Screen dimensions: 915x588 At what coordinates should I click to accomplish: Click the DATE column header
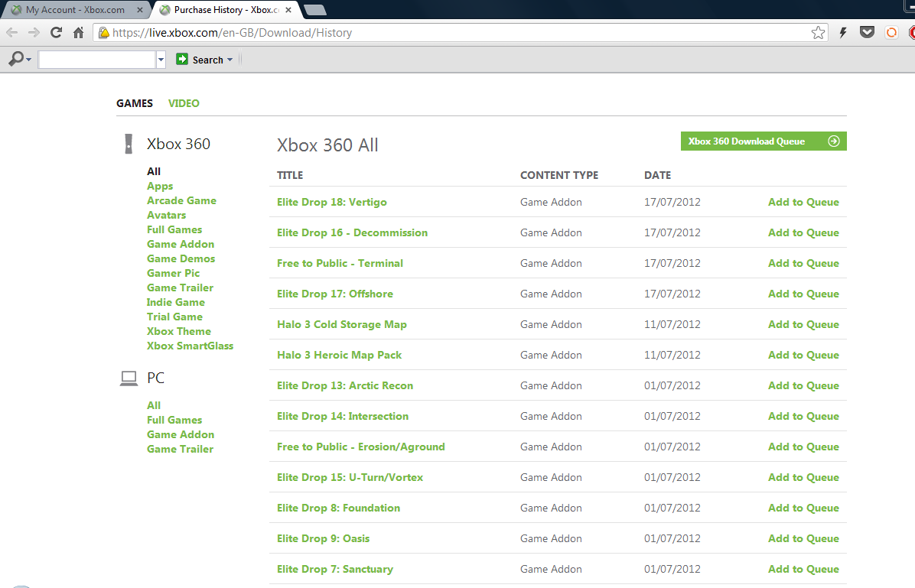click(658, 175)
